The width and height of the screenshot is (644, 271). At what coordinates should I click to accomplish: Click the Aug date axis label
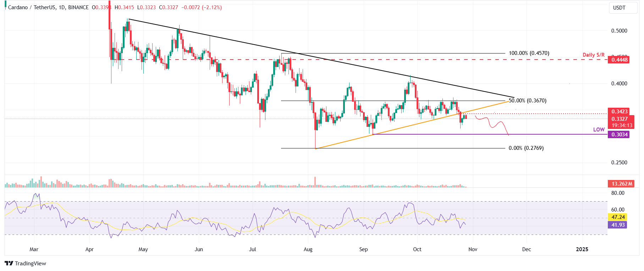[308, 249]
